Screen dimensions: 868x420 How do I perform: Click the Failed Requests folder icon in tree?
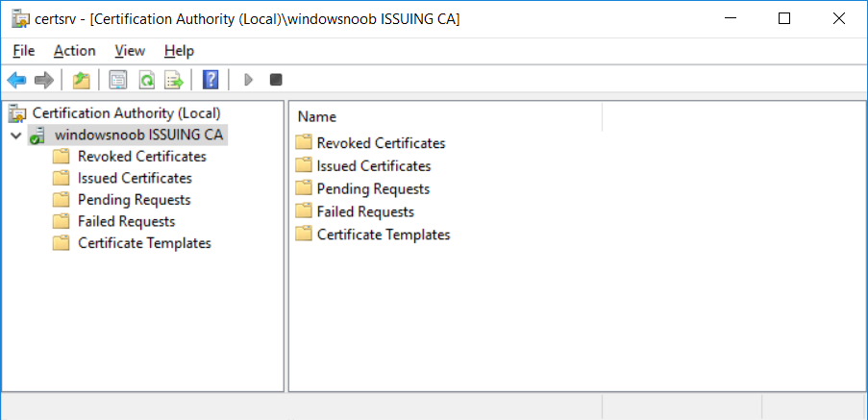61,221
